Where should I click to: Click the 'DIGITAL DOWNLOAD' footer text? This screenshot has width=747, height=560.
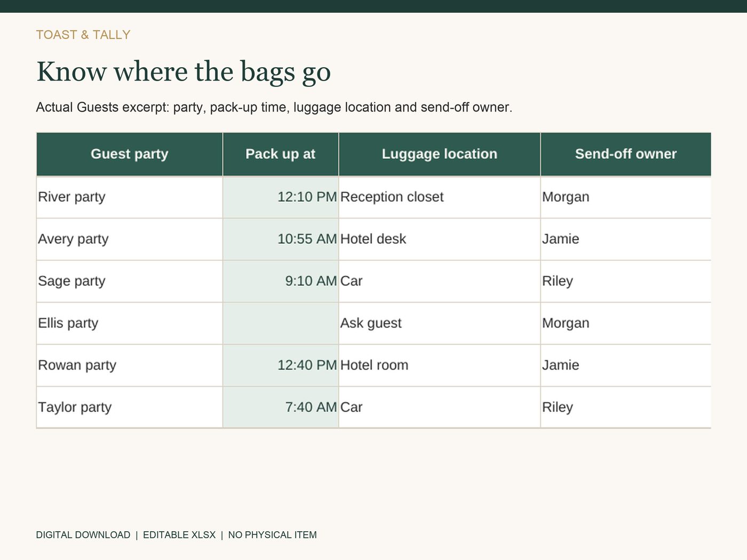[x=83, y=535]
